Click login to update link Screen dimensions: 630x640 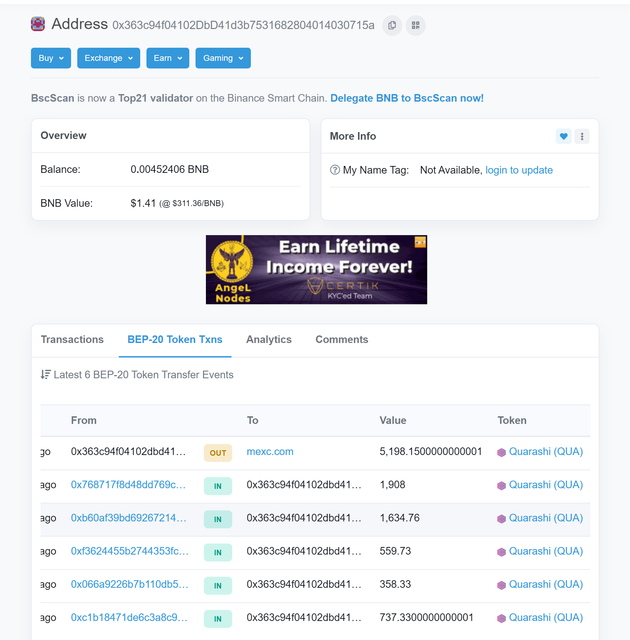pos(519,170)
